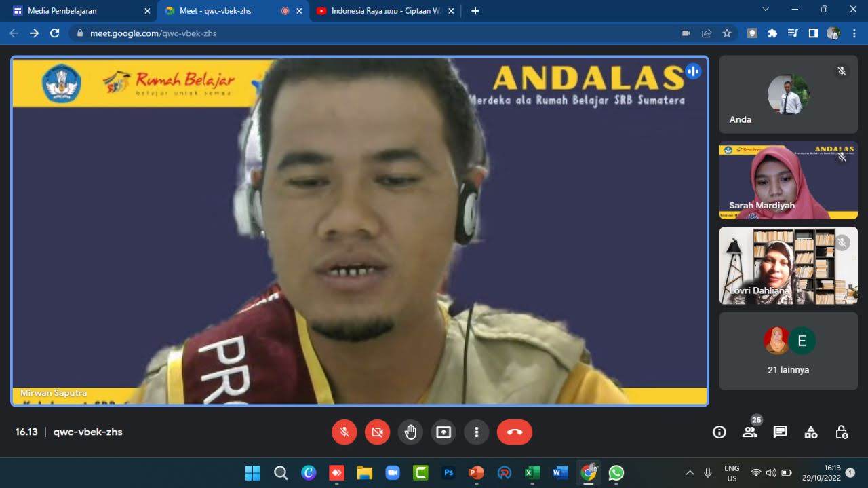Open meeting details info icon
Viewport: 868px width, 488px height.
(x=719, y=432)
